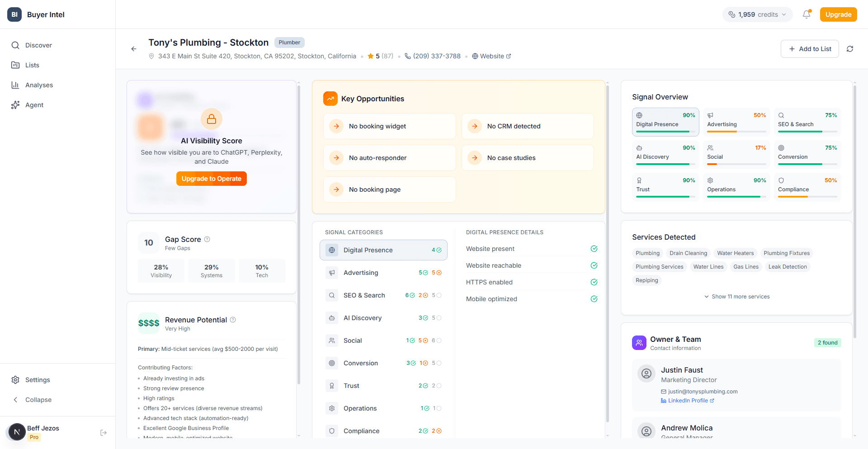Click the Revenue Potential help icon

coord(233,320)
